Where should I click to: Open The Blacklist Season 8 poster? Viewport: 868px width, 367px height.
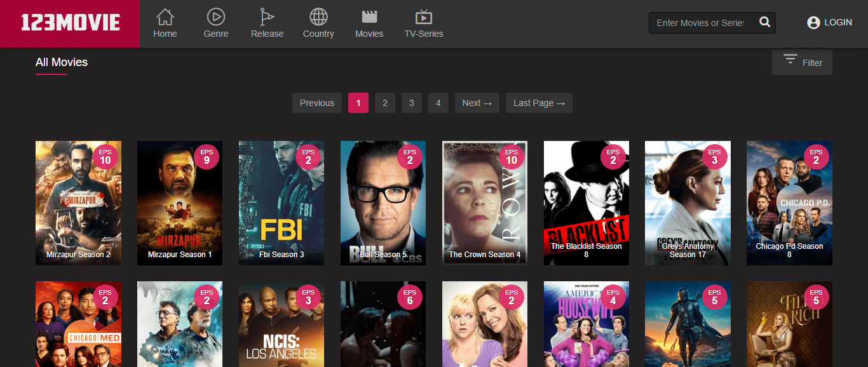pyautogui.click(x=587, y=203)
